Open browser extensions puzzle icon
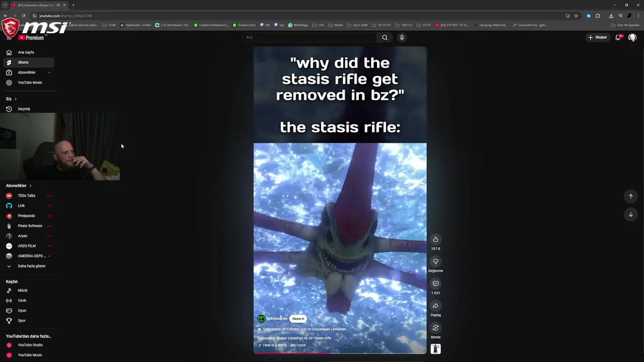This screenshot has width=644, height=362. 598,16
